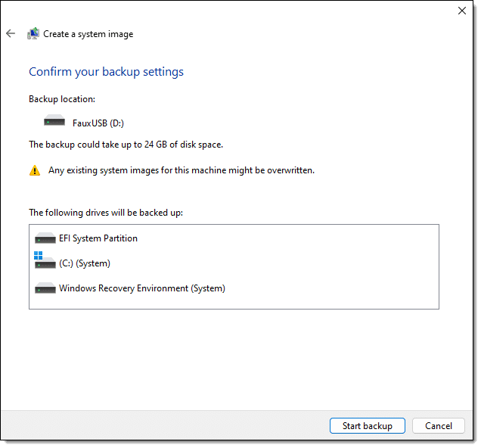Click the Create a system image title

88,34
